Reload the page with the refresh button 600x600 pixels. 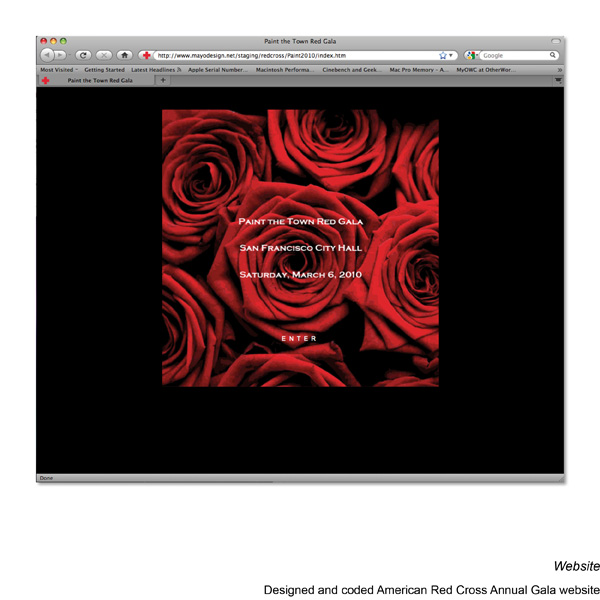tap(83, 55)
